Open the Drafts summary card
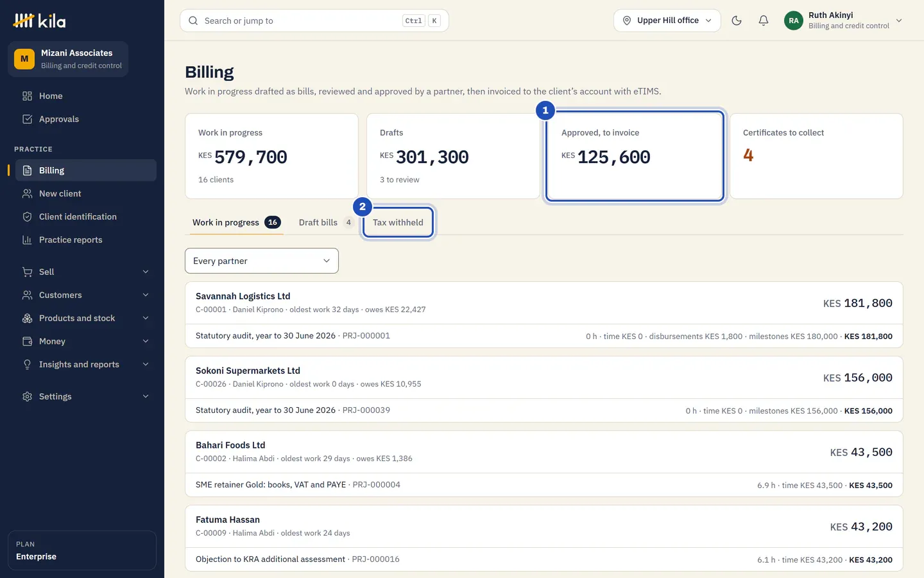This screenshot has width=924, height=578. pos(453,156)
